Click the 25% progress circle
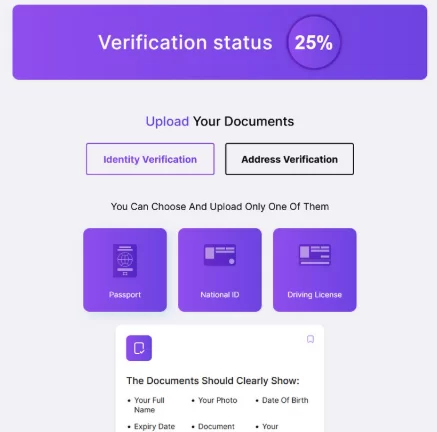This screenshot has width=437, height=432. (314, 42)
